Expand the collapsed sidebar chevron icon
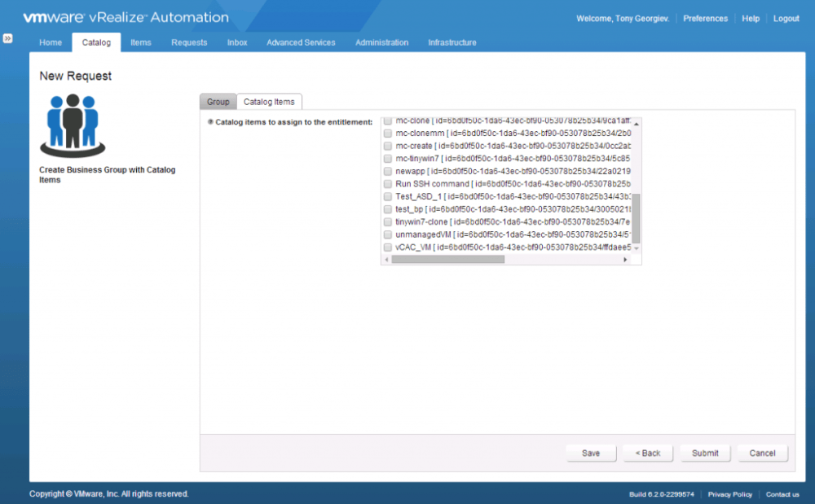 7,38
